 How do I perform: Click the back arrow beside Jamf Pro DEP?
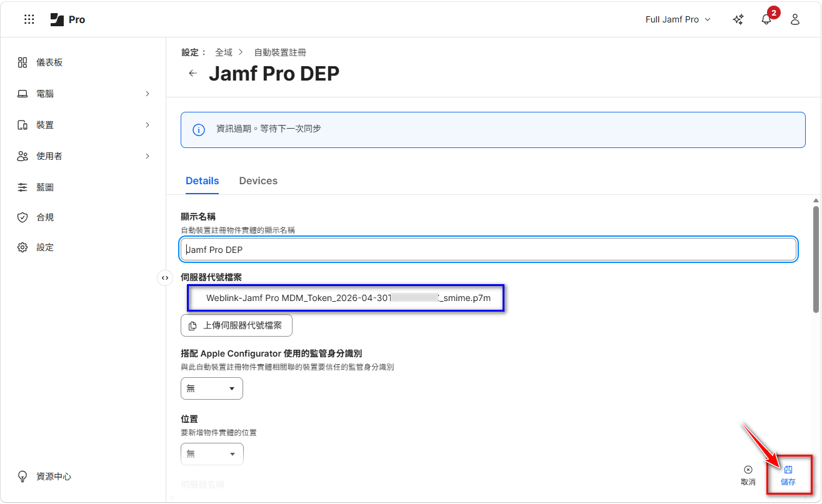[193, 73]
